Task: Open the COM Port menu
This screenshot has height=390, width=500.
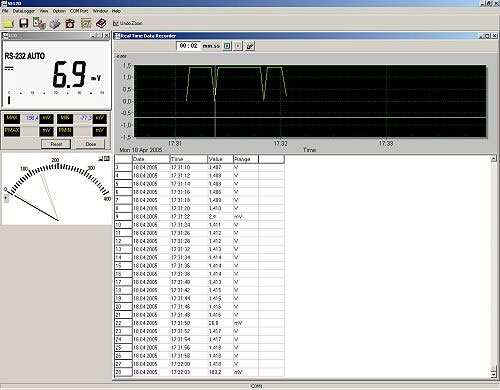Action: 79,11
